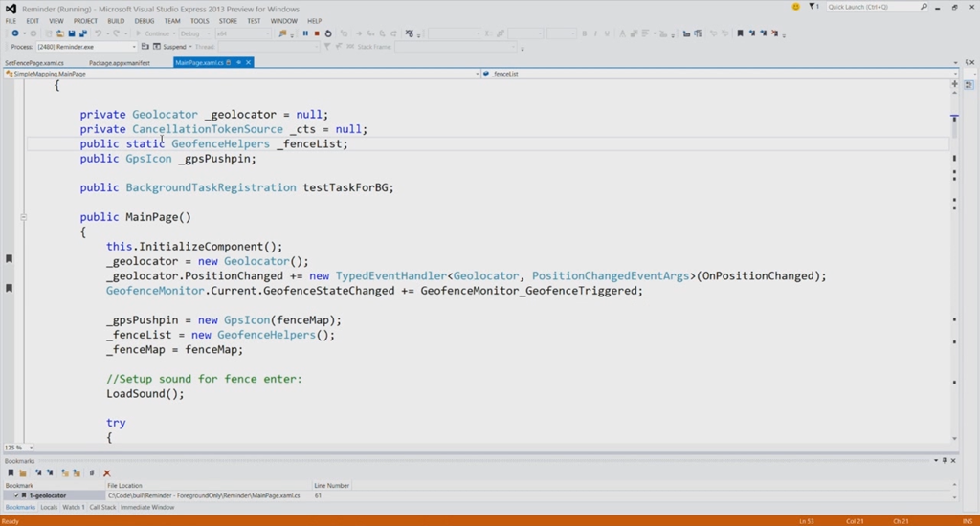980x526 pixels.
Task: Go to previous bookmark in top toolbar
Action: tap(752, 33)
